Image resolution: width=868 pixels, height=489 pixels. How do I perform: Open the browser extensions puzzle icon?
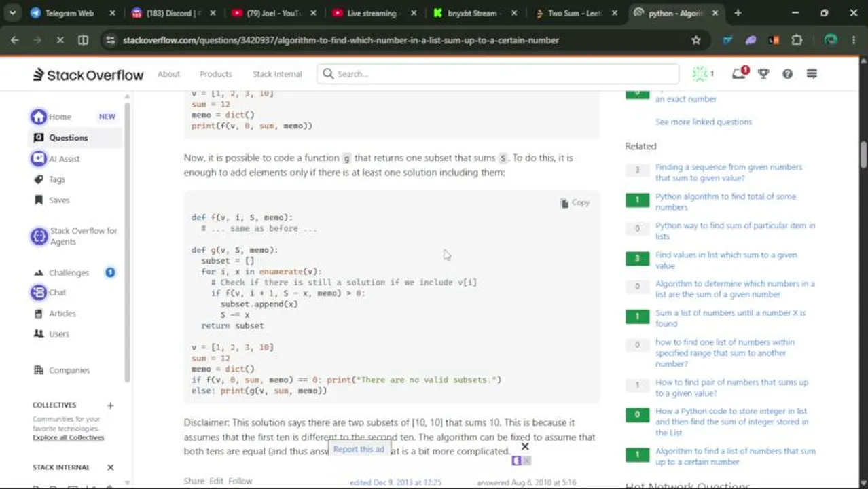pos(797,41)
